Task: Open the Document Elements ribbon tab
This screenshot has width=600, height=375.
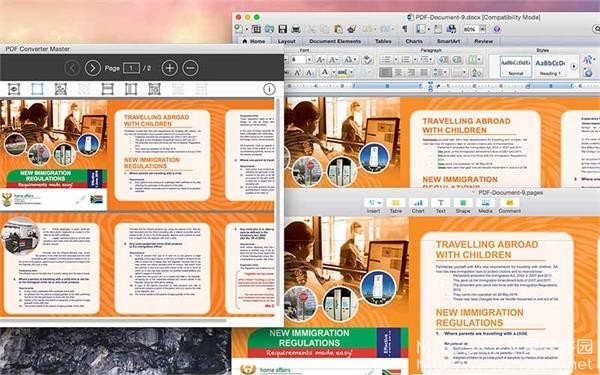Action: [335, 41]
